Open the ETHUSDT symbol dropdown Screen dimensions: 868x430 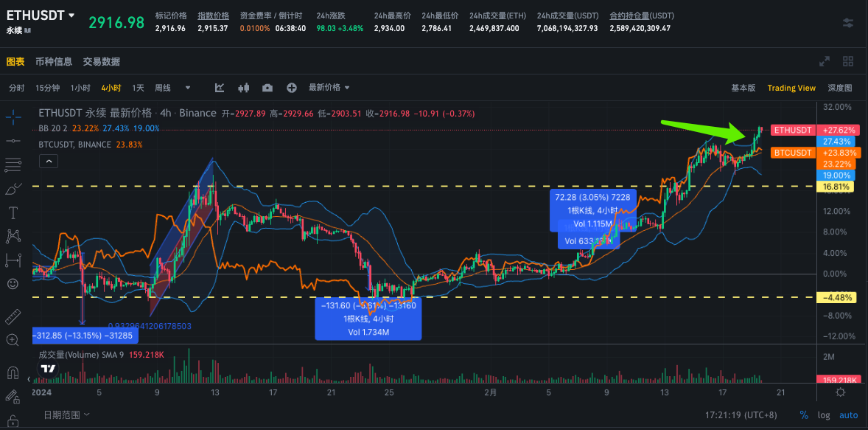tap(71, 15)
